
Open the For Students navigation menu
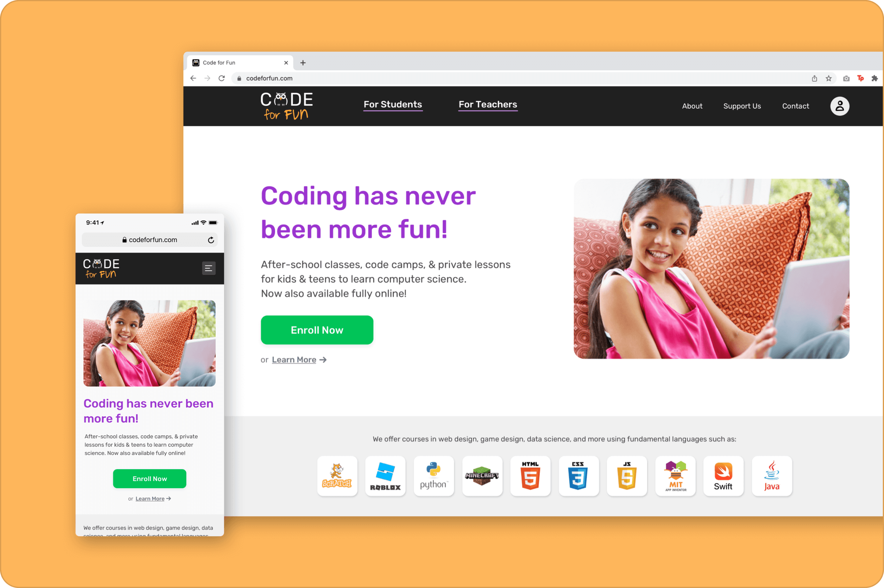(392, 105)
